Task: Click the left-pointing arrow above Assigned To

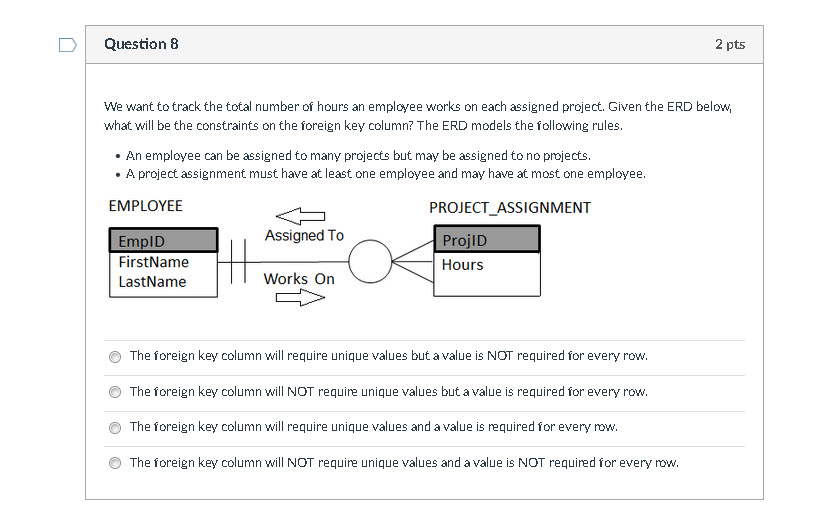Action: 301,216
